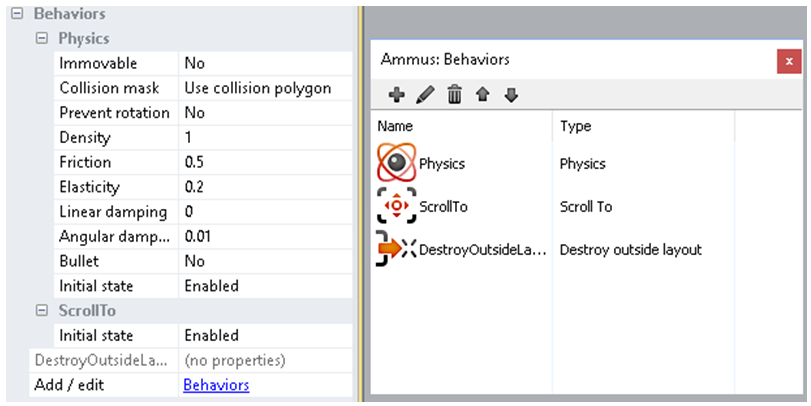Click the move behavior down arrow

[511, 95]
